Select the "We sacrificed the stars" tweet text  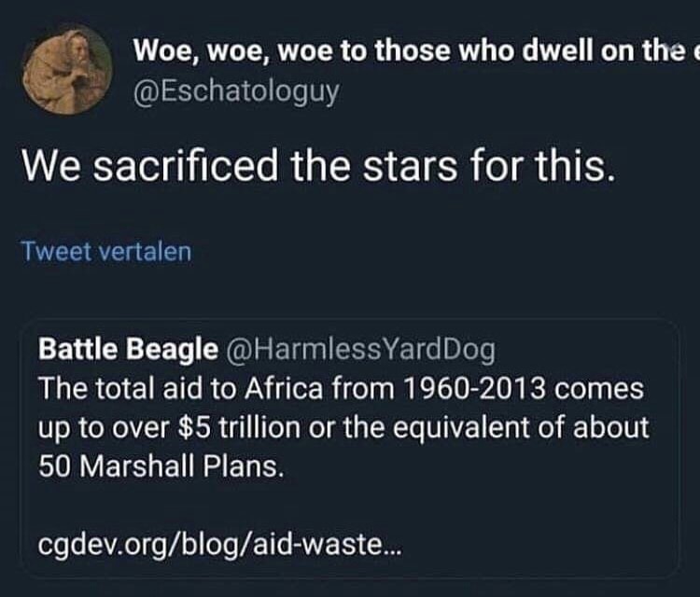pos(317,166)
